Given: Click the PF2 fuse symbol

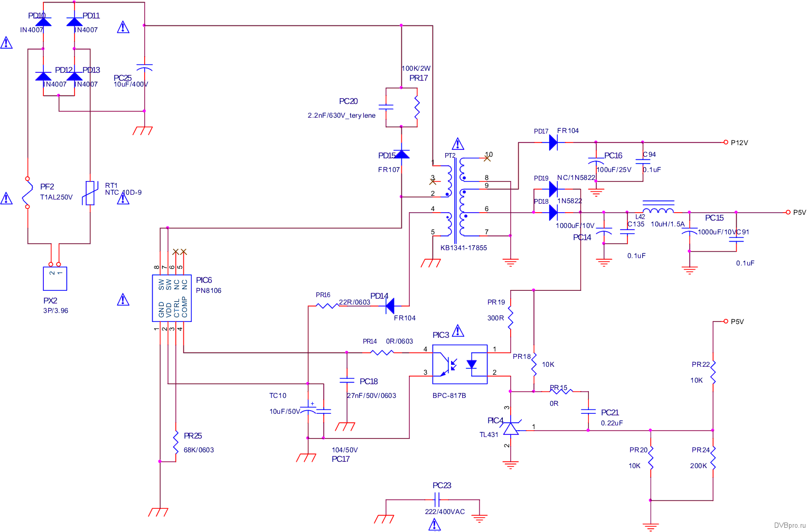Looking at the screenshot, I should (27, 193).
